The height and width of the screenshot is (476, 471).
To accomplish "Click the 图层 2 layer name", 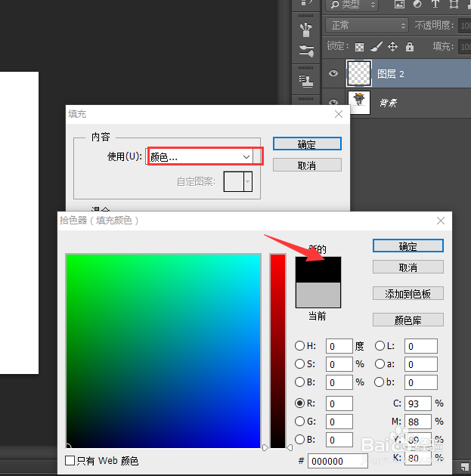I will [x=391, y=74].
